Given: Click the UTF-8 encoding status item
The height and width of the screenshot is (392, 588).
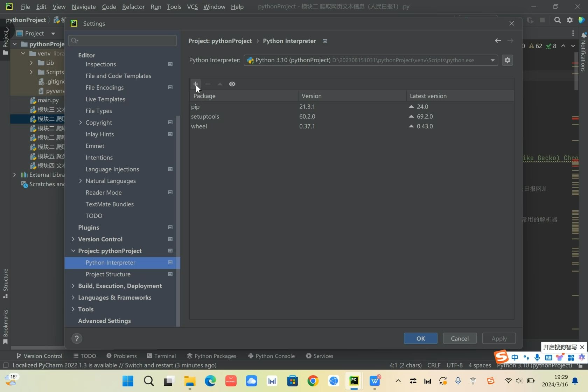Looking at the screenshot, I should tap(454, 365).
